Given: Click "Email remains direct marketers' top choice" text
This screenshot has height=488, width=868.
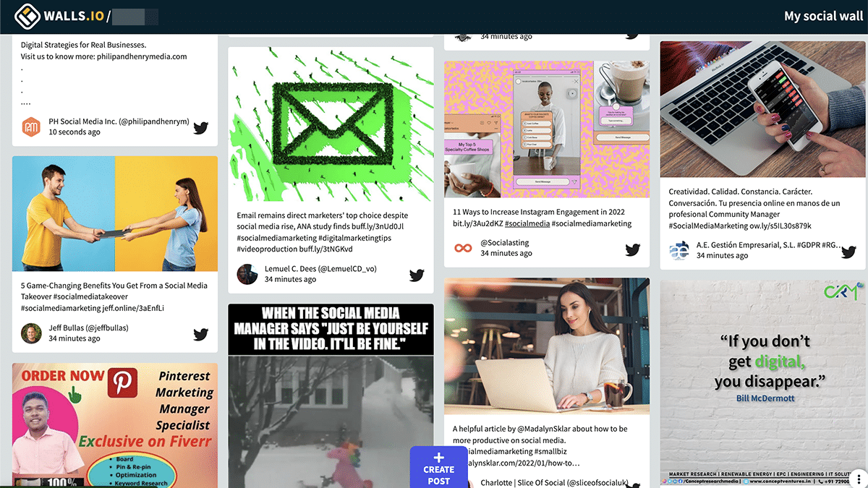Looking at the screenshot, I should (x=323, y=215).
